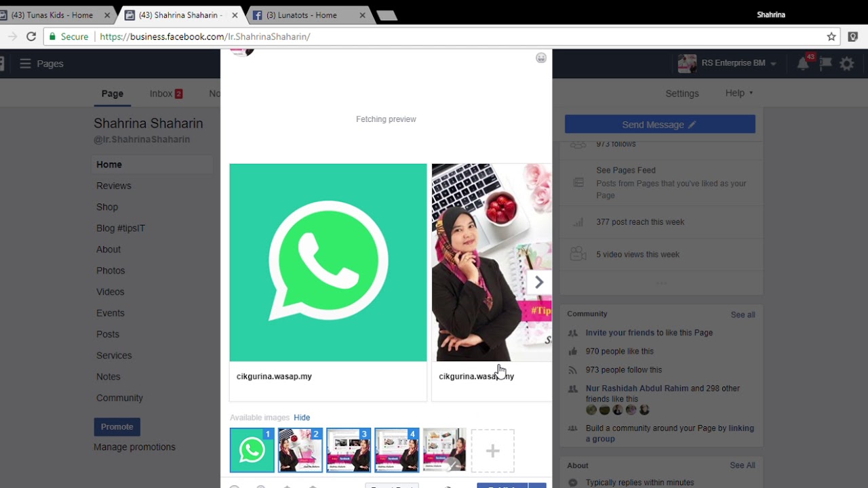Image resolution: width=868 pixels, height=488 pixels.
Task: Hide the available images section
Action: [302, 418]
